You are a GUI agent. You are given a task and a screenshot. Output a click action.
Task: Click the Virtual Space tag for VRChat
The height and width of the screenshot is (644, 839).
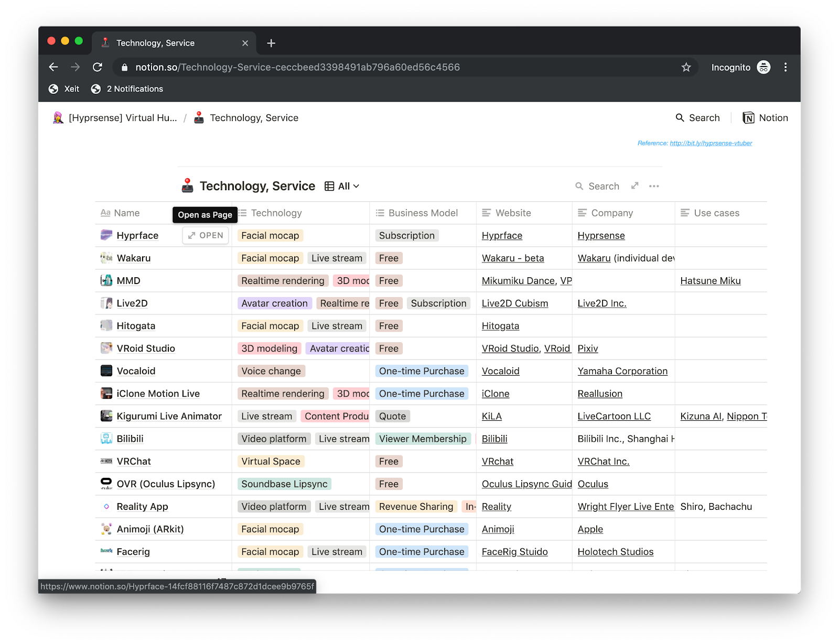pyautogui.click(x=271, y=461)
